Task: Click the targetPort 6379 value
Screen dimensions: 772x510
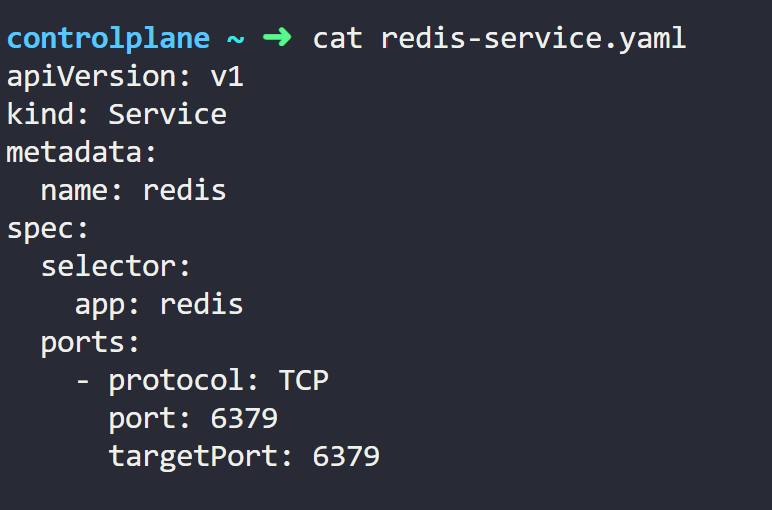Action: point(346,456)
